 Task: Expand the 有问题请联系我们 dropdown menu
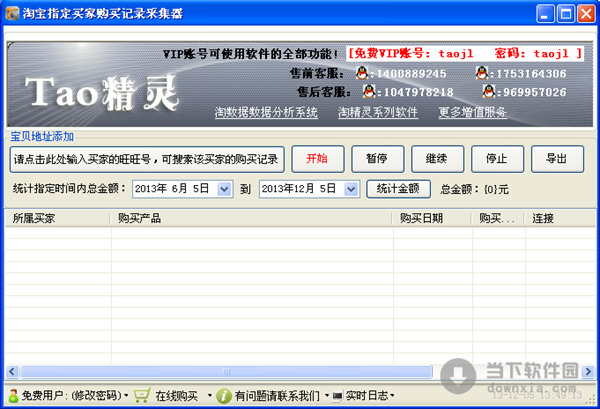(327, 395)
